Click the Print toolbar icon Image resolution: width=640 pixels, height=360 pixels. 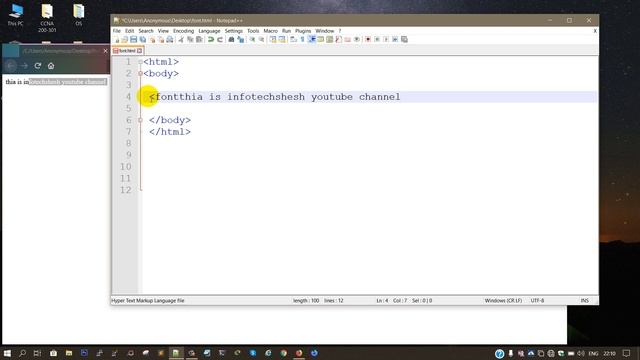tap(170, 40)
